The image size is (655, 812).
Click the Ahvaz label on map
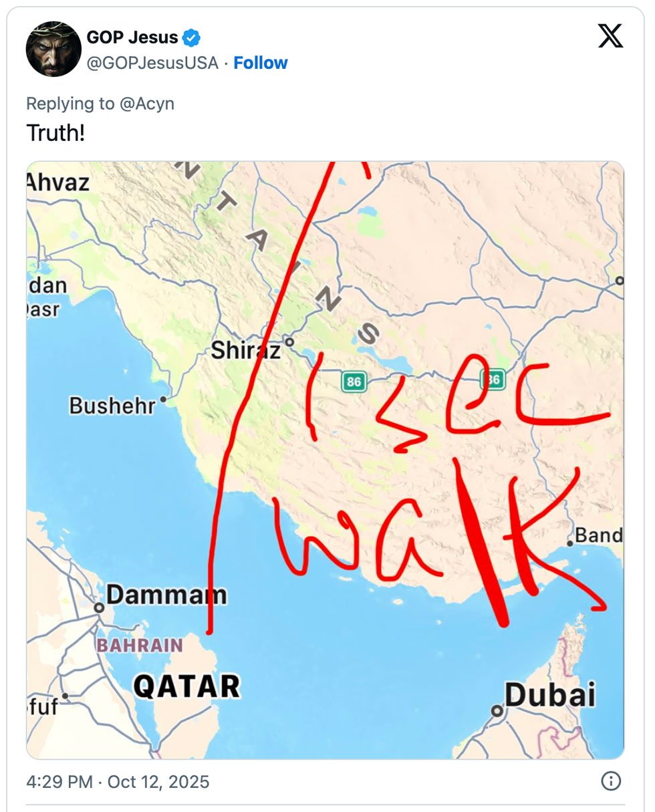pos(58,182)
